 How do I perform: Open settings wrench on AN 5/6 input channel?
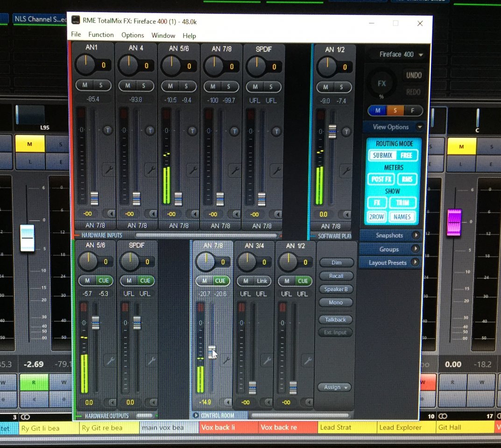pos(193,170)
